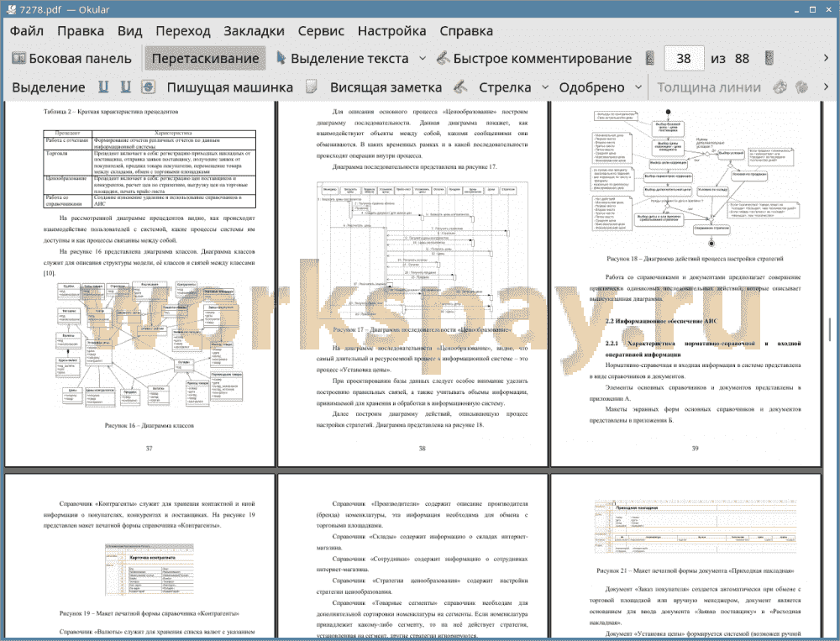Select the Выделение текста tool
The width and height of the screenshot is (840, 641).
coord(342,59)
